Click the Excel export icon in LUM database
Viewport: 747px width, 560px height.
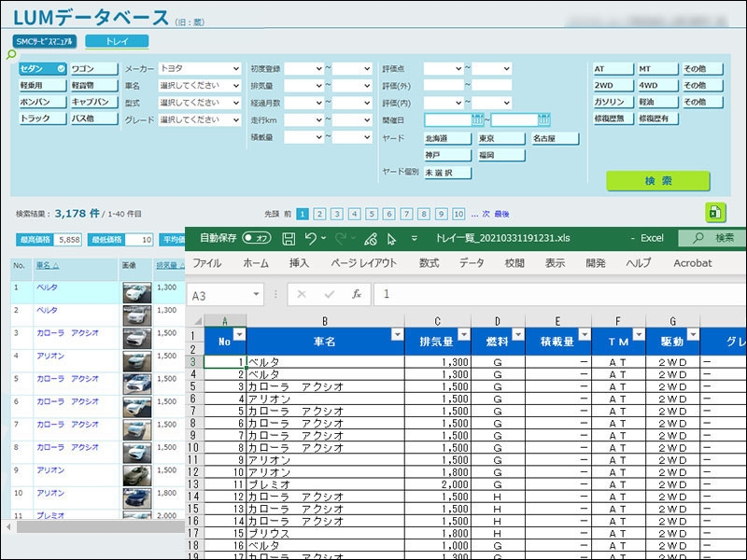[x=715, y=213]
